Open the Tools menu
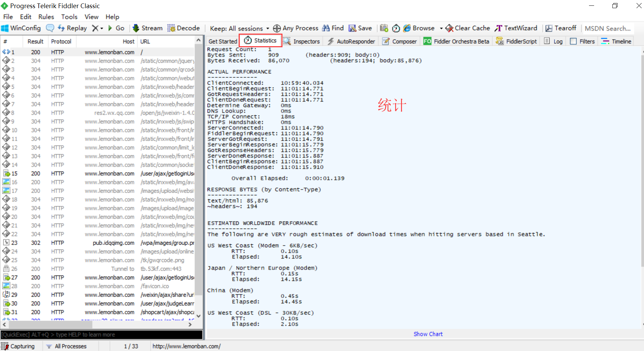Screen dimensions: 644x351 pyautogui.click(x=69, y=17)
